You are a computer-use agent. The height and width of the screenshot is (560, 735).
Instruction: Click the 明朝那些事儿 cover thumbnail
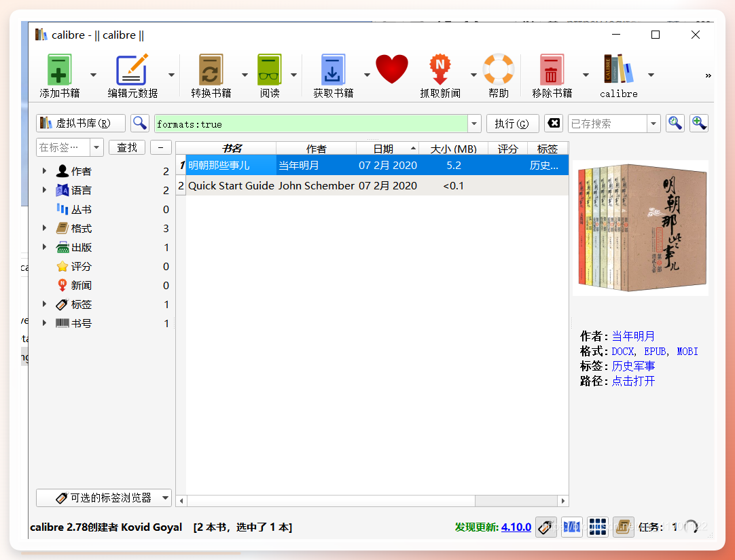point(641,227)
